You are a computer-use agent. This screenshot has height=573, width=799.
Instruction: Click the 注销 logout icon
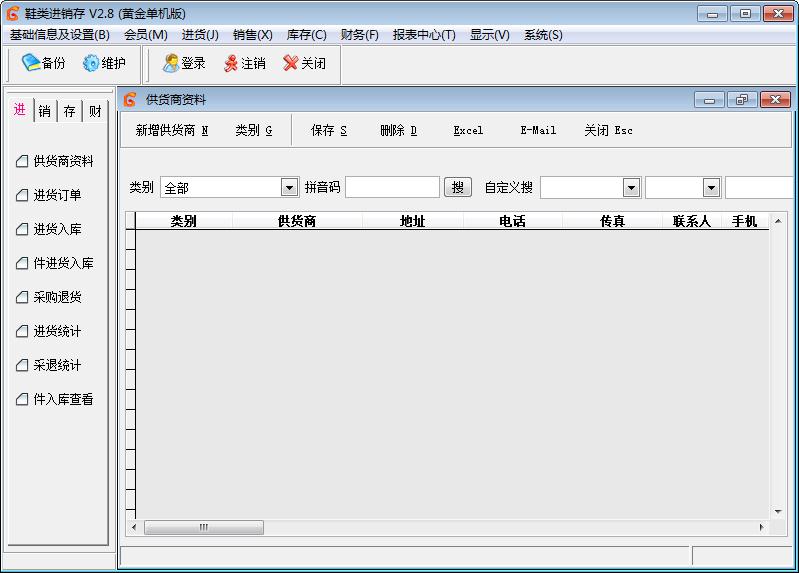point(231,63)
